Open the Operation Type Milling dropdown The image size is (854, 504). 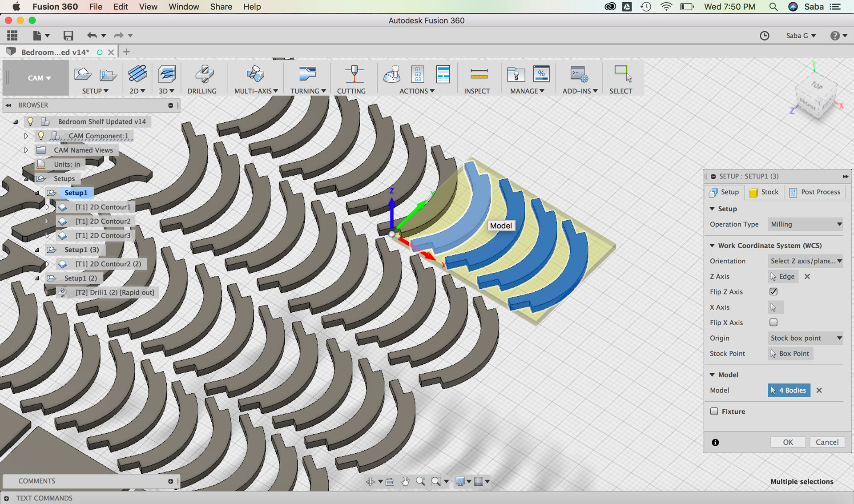pos(806,224)
